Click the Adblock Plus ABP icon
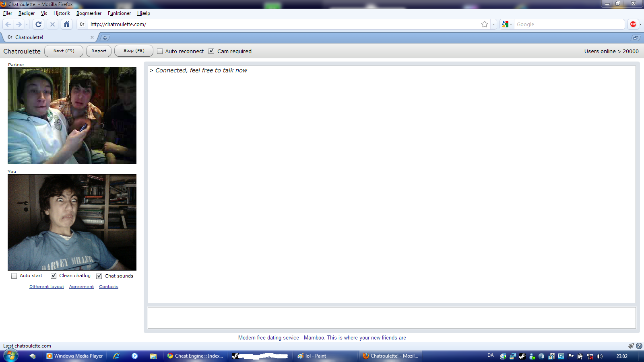Viewport: 644px width, 362px height. [633, 24]
